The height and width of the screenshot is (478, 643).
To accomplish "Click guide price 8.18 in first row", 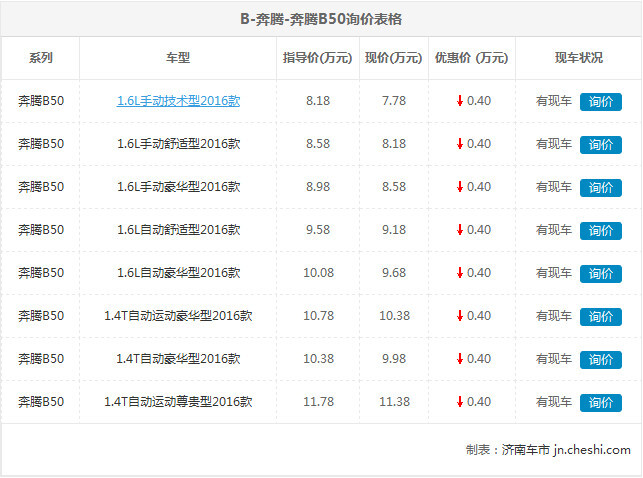I will coord(318,101).
